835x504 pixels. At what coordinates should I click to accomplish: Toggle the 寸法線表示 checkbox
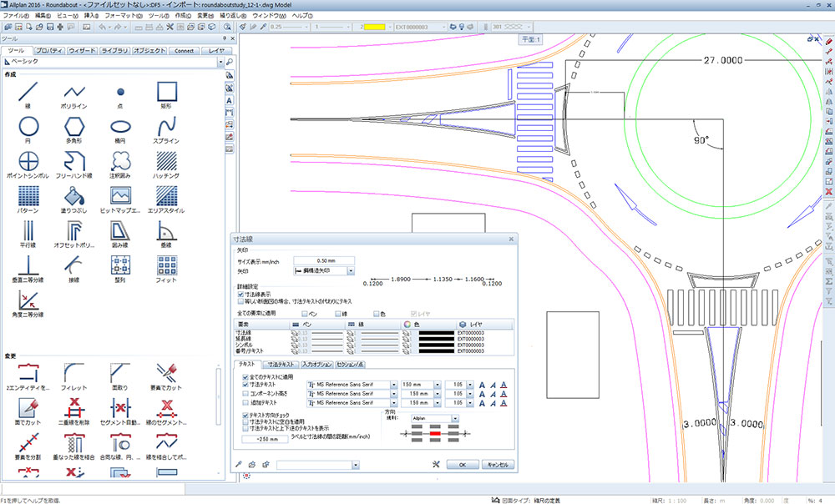point(242,295)
